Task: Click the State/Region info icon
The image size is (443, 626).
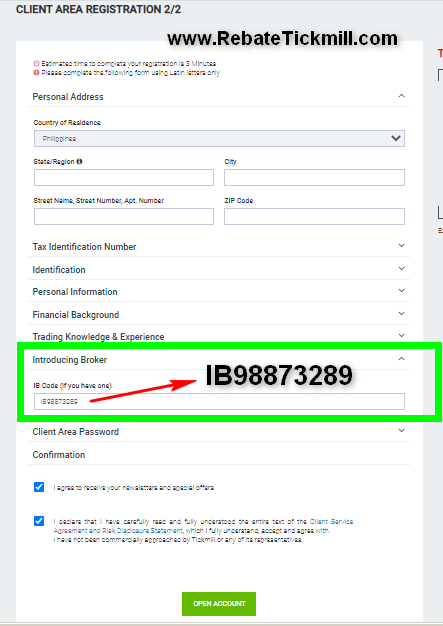Action: pyautogui.click(x=79, y=162)
